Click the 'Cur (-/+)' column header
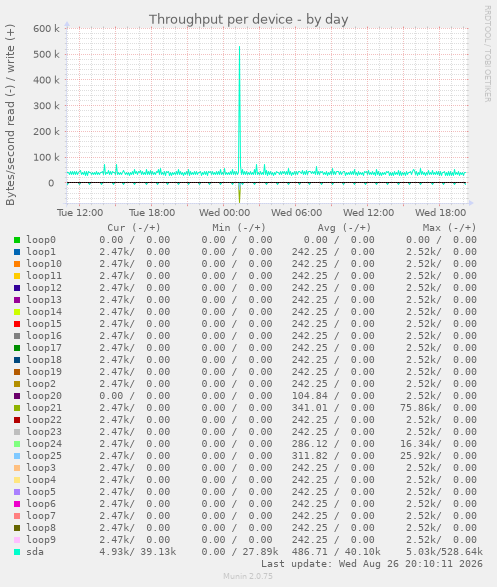Image resolution: width=497 pixels, height=587 pixels. pyautogui.click(x=134, y=228)
